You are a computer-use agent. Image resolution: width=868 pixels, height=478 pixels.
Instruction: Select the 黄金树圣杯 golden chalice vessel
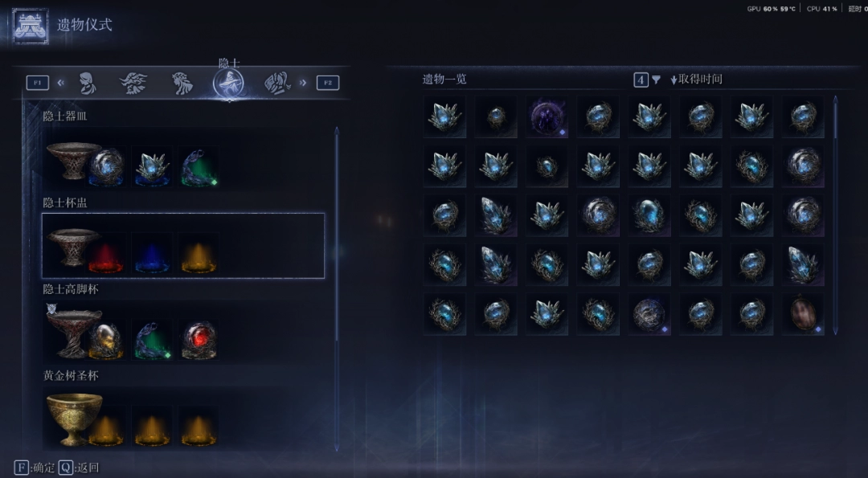(74, 418)
